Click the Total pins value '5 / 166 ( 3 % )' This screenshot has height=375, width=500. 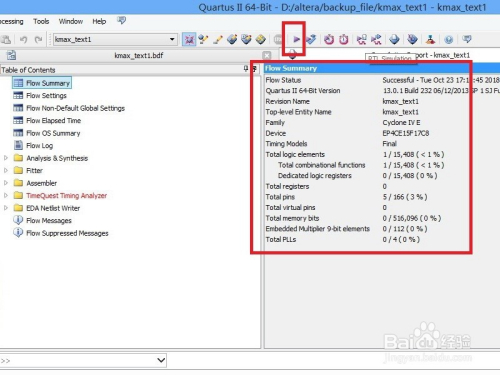[405, 197]
